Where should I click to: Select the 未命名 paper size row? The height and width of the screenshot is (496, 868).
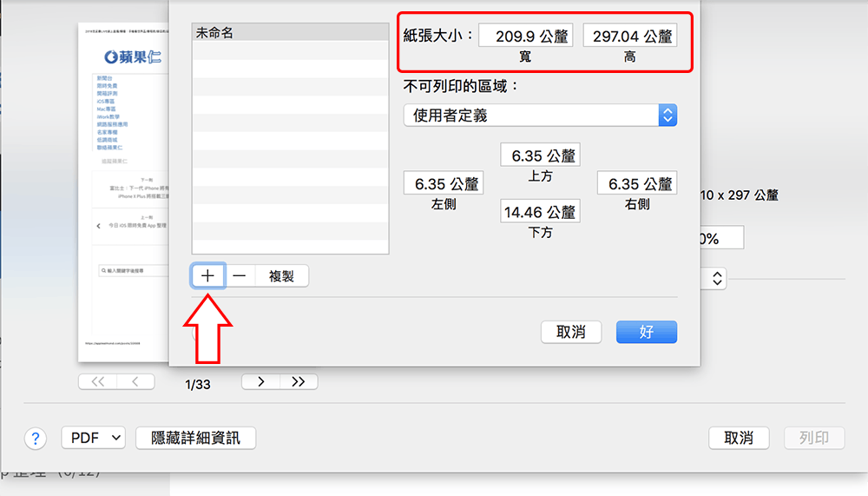pos(290,33)
